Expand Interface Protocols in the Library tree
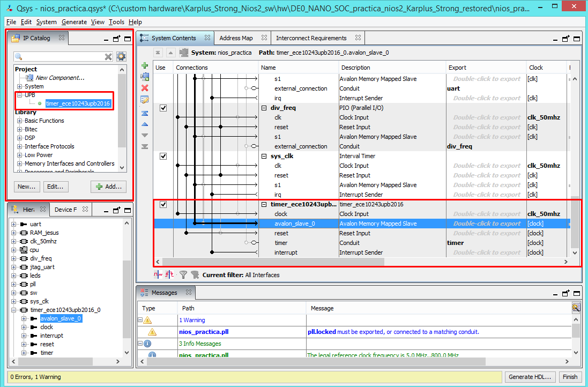 [19, 147]
